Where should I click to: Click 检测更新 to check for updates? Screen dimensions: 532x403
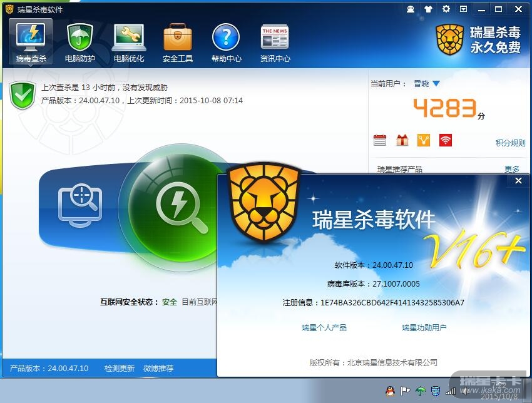(x=120, y=368)
